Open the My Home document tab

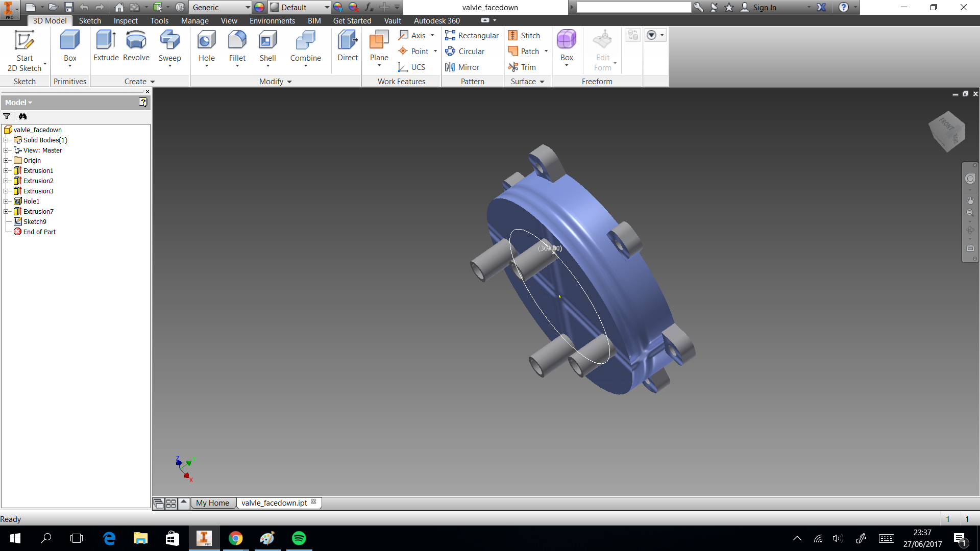[212, 503]
